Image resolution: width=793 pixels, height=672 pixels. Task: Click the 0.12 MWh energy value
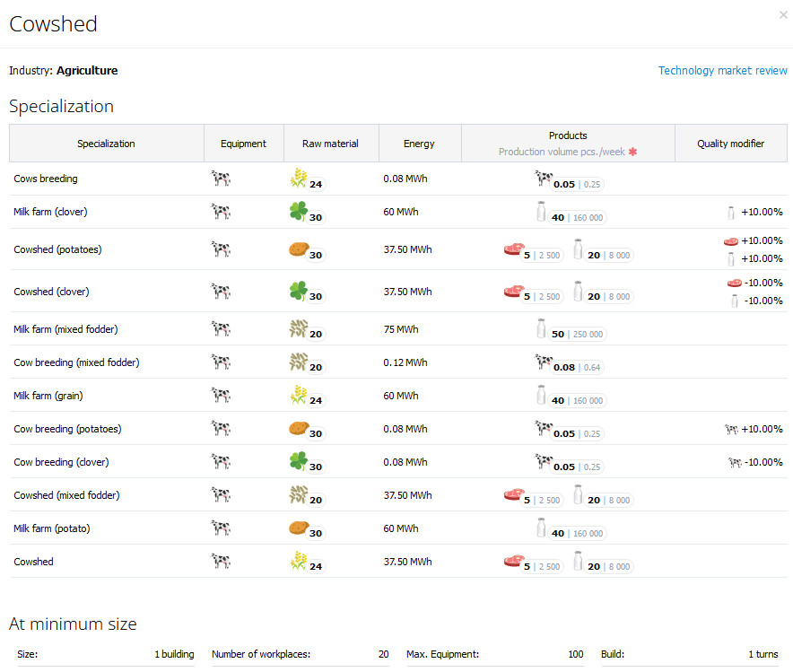(405, 362)
